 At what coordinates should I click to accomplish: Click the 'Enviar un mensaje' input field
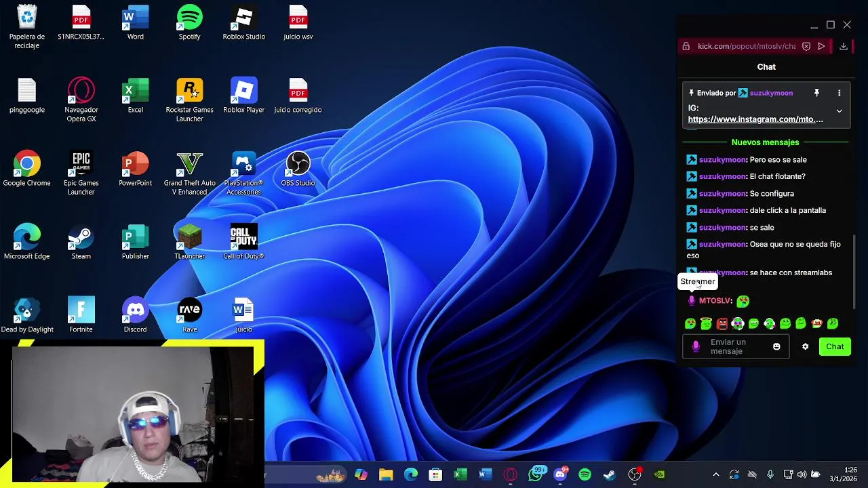click(736, 346)
